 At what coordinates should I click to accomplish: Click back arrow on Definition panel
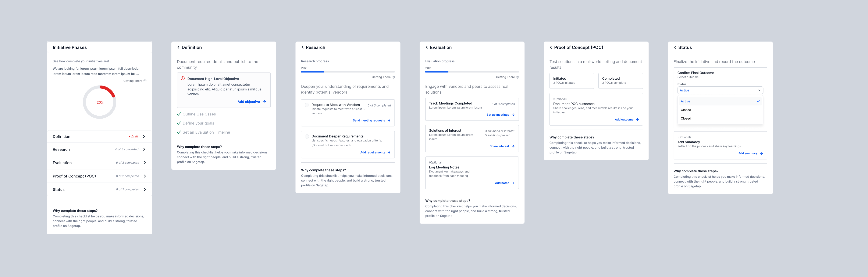(x=178, y=47)
